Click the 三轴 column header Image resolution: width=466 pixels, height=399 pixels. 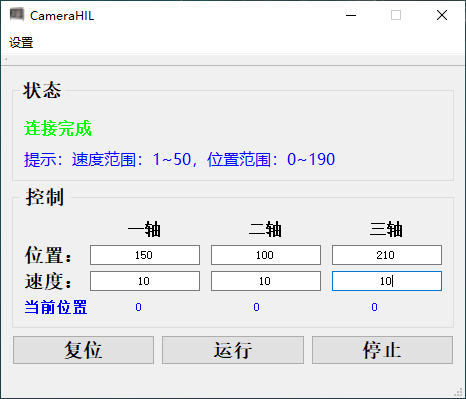[x=386, y=229]
